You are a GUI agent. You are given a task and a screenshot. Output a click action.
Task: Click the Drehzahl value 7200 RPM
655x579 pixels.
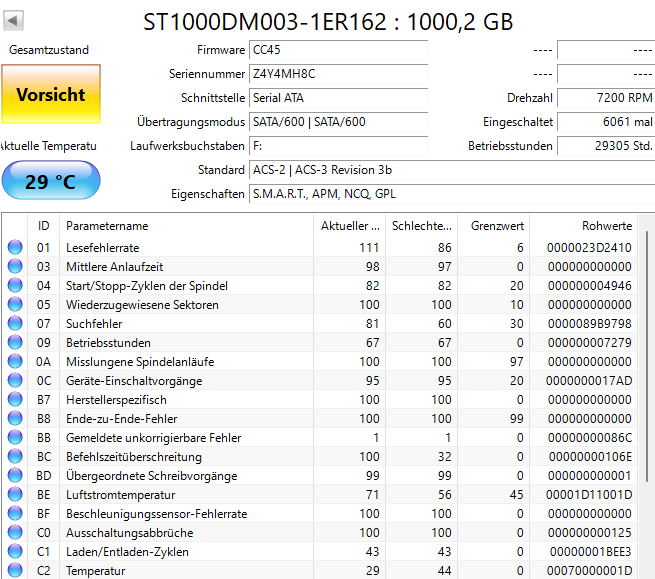coord(606,98)
